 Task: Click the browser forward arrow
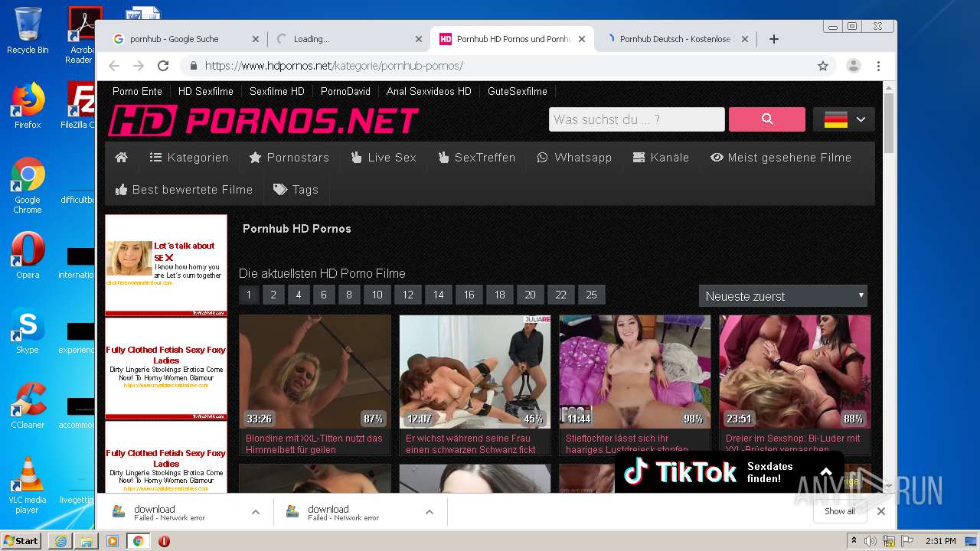coord(139,66)
